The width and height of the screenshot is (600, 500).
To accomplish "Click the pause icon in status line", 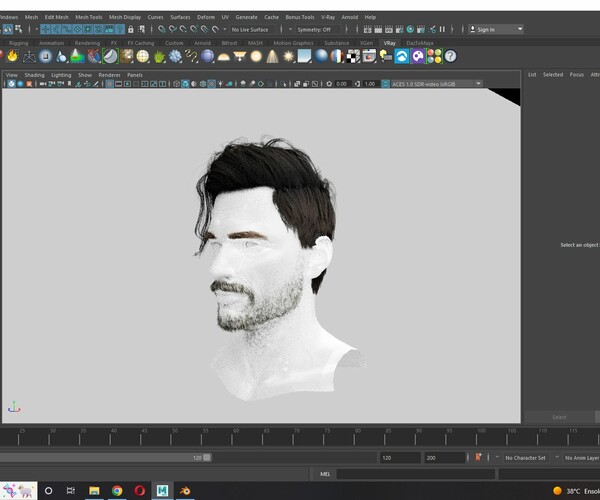I will (442, 29).
